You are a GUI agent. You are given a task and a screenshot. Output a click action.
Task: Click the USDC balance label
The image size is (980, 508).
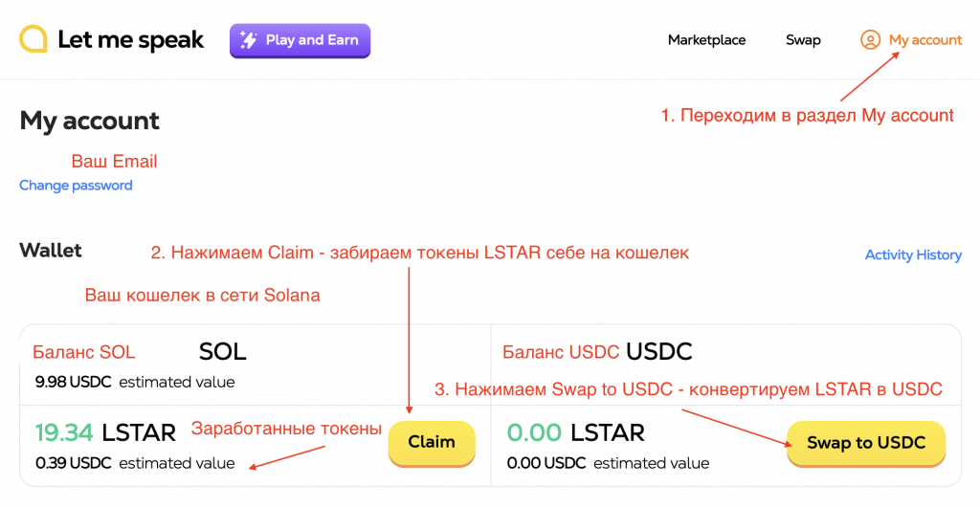click(659, 351)
